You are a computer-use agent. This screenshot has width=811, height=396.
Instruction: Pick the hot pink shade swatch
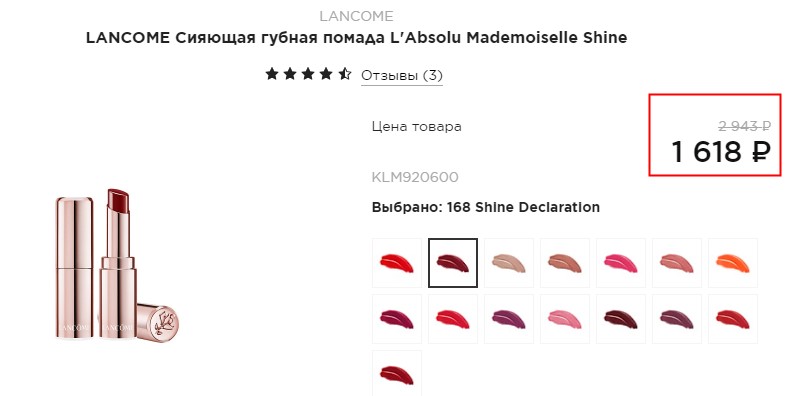621,263
